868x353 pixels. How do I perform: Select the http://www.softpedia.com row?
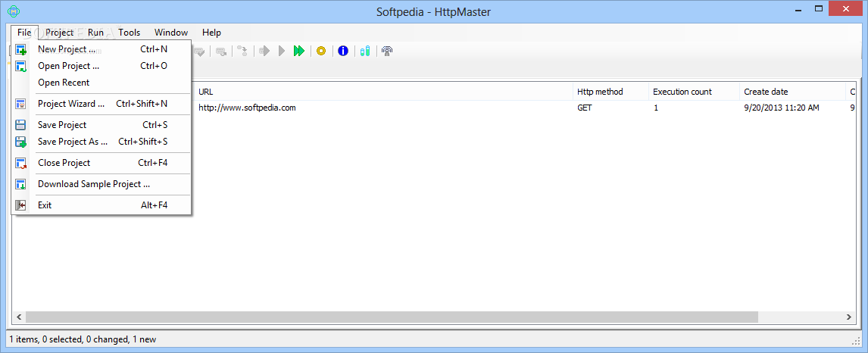point(248,108)
